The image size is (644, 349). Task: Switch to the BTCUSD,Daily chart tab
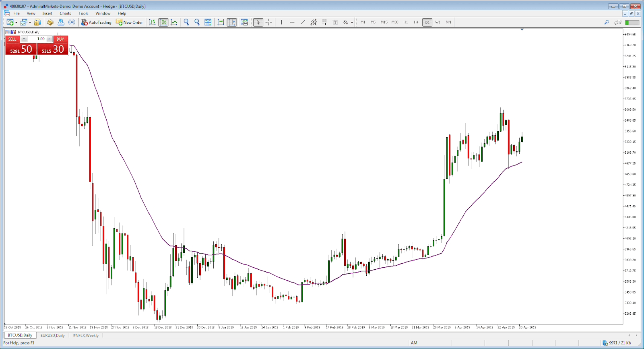tap(20, 335)
